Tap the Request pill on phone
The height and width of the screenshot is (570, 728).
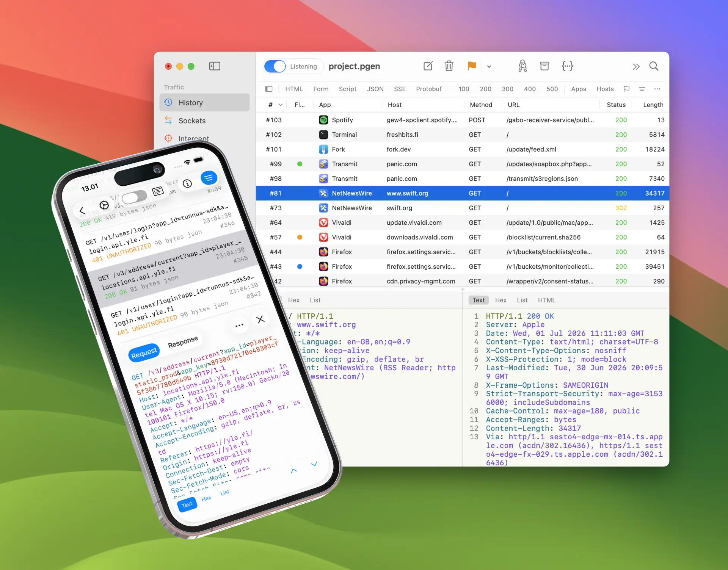(x=144, y=353)
